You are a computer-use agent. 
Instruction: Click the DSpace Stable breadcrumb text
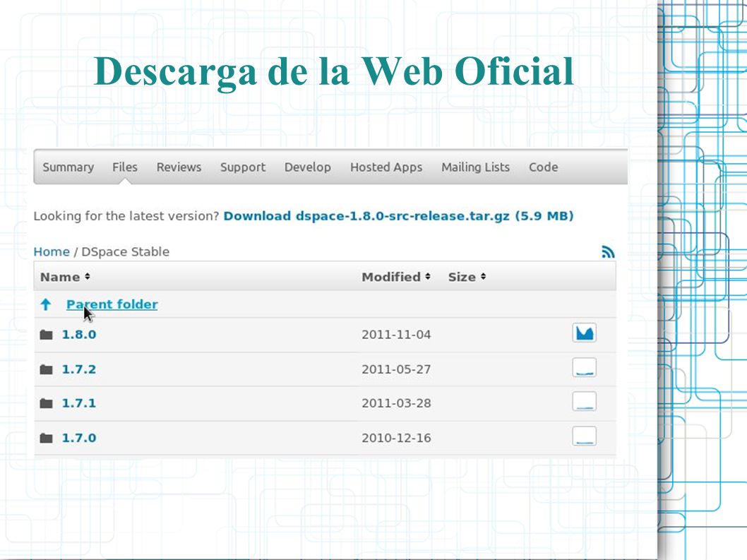point(125,251)
